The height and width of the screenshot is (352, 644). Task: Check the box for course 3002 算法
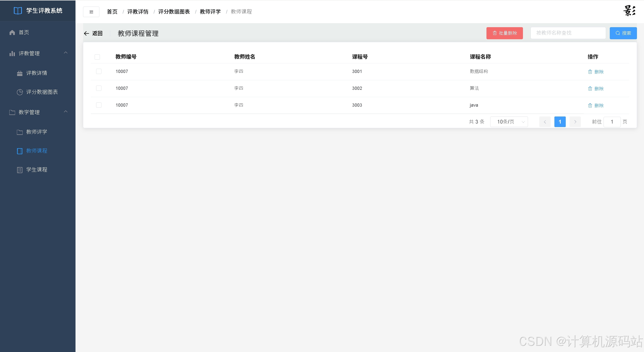pos(99,88)
